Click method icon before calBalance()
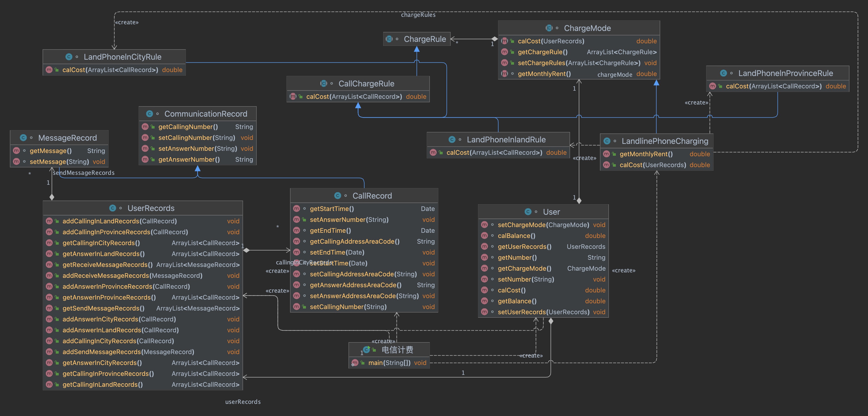Screen dimensions: 868x416 (x=484, y=236)
